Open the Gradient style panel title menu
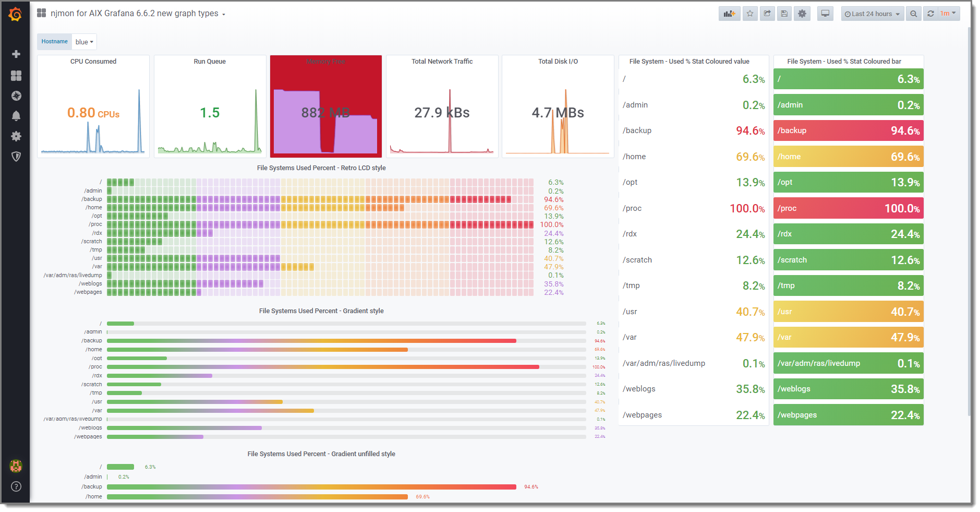The width and height of the screenshot is (980, 512). tap(321, 311)
